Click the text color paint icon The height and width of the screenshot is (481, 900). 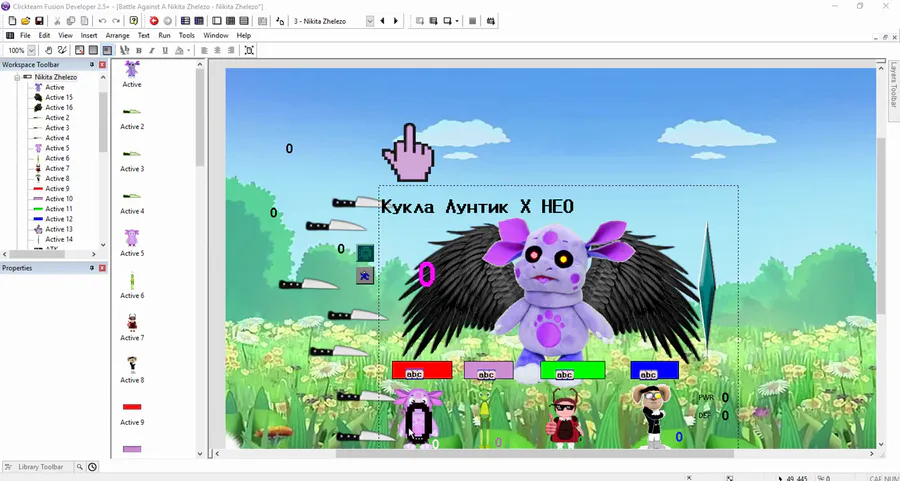coord(179,50)
